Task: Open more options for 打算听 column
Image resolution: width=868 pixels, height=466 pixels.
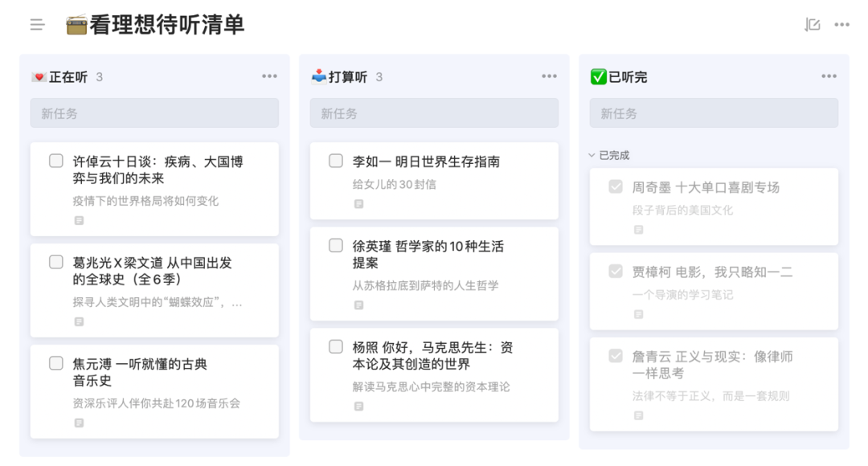Action: (x=549, y=76)
